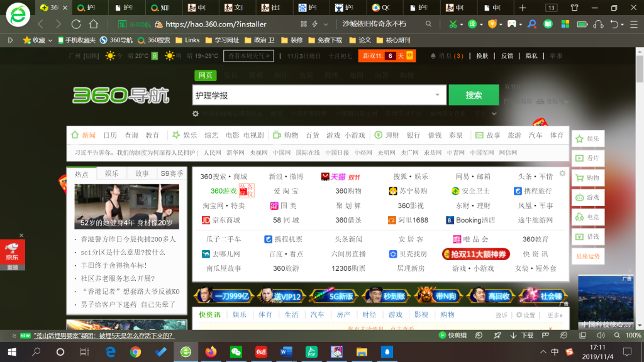Image resolution: width=644 pixels, height=362 pixels.
Task: Click the magnifier icon in the browser search box
Action: click(428, 25)
